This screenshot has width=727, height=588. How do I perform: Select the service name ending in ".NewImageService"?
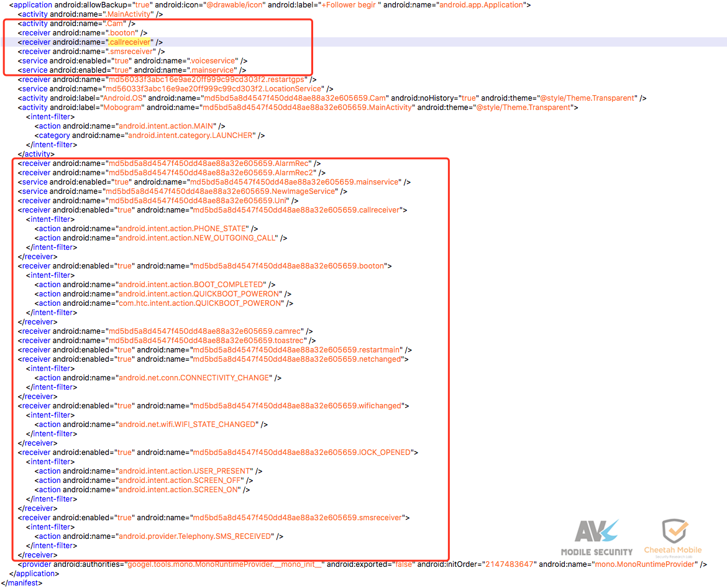coord(220,191)
